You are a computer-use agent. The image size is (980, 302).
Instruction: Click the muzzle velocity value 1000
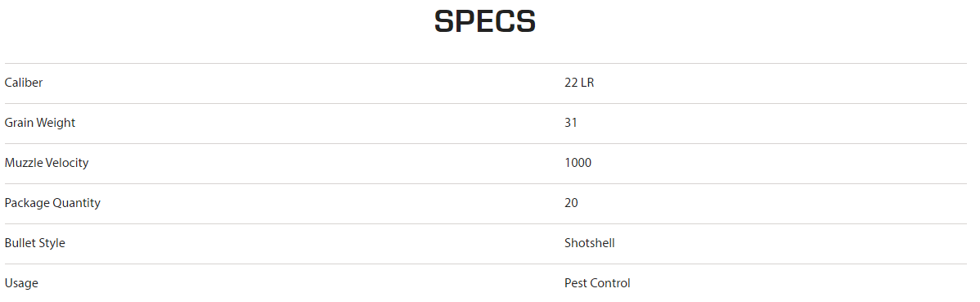tap(578, 163)
